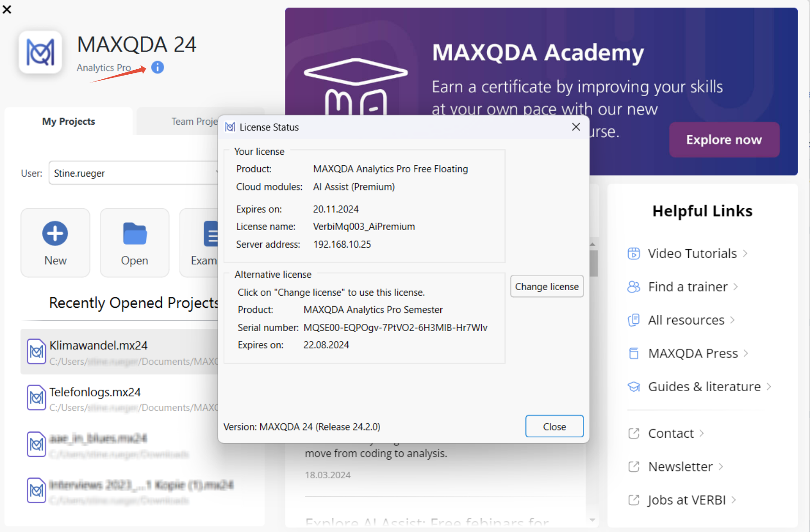810x532 pixels.
Task: Click product text MAXQDA Analytics Pro Free Floating
Action: click(x=390, y=169)
